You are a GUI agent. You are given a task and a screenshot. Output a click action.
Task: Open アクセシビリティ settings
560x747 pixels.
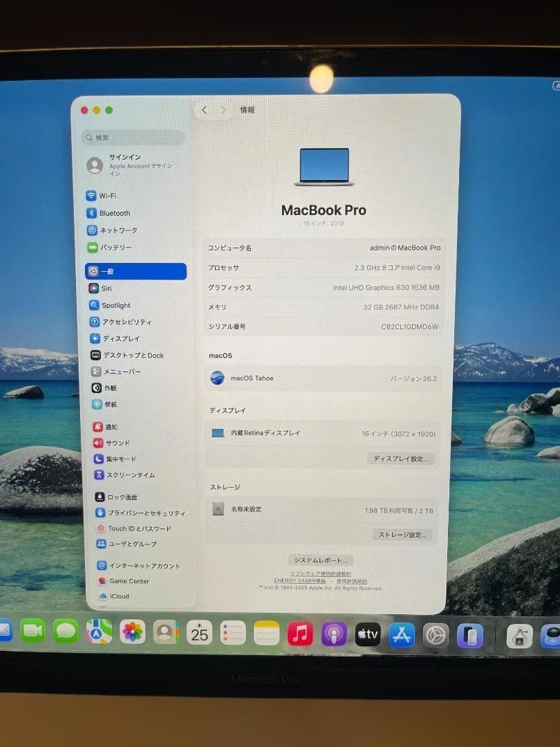[x=121, y=322]
